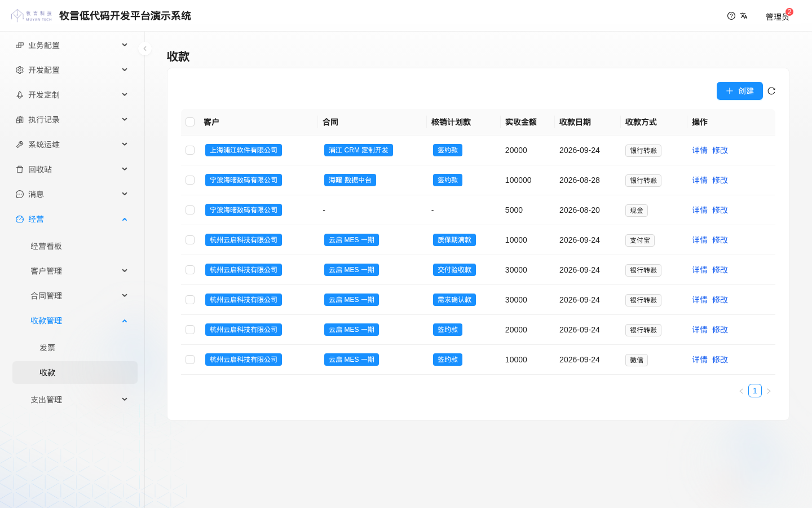Expand the 业务配置 menu chevron
The image size is (812, 508).
coord(125,45)
